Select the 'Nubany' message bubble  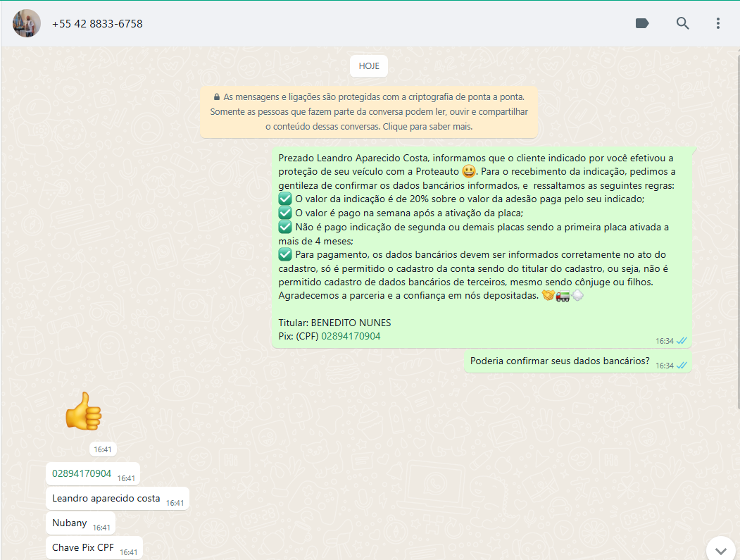(70, 523)
